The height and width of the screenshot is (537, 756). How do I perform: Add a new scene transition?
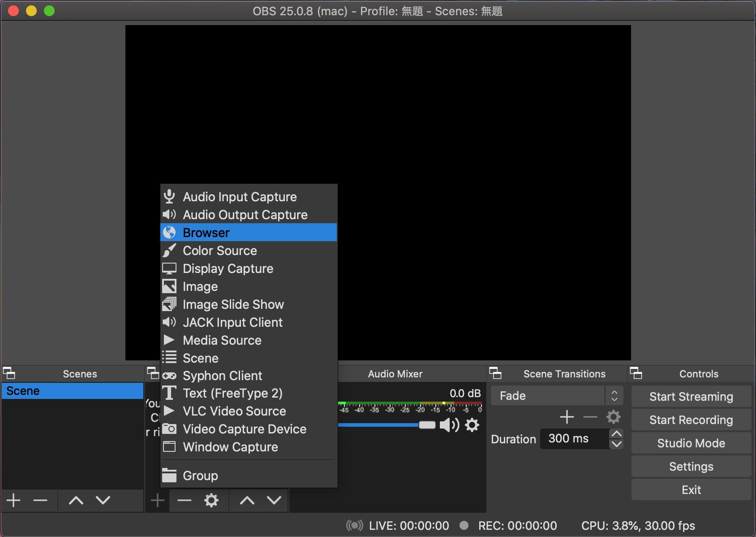tap(567, 417)
